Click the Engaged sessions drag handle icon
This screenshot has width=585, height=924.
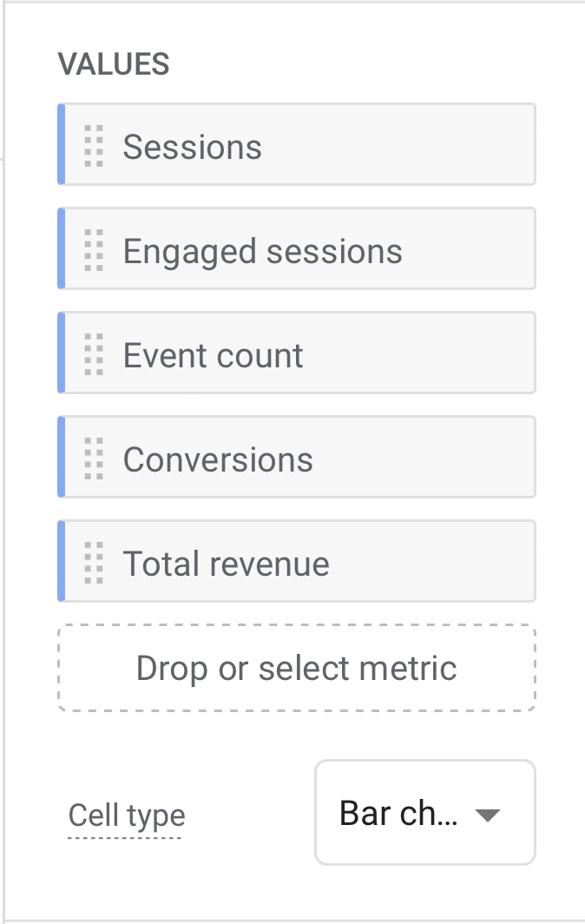pyautogui.click(x=94, y=249)
